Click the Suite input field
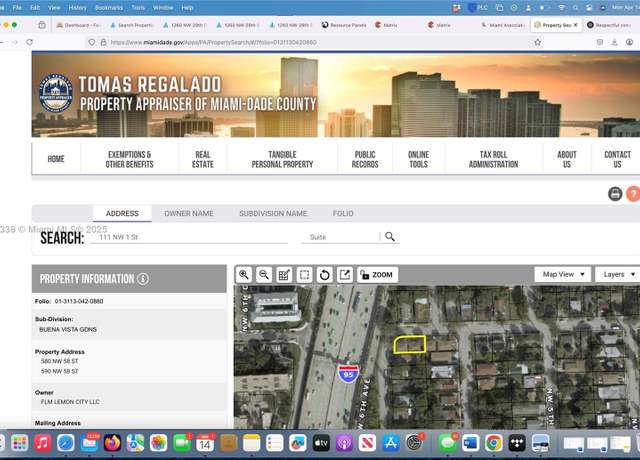Viewport: 640px width, 460px height. [x=340, y=237]
